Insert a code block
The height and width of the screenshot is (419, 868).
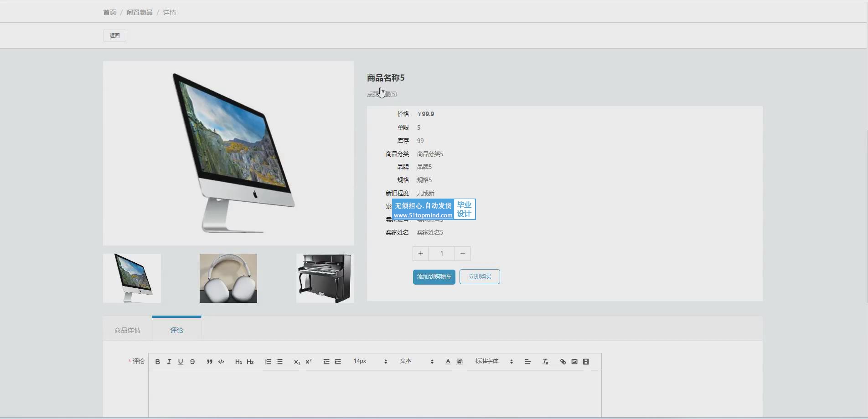(x=221, y=362)
